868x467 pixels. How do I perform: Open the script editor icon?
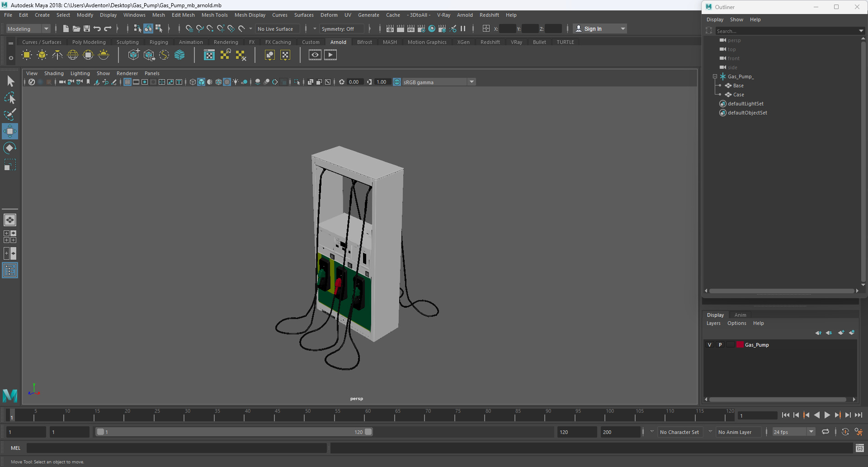[x=860, y=448]
